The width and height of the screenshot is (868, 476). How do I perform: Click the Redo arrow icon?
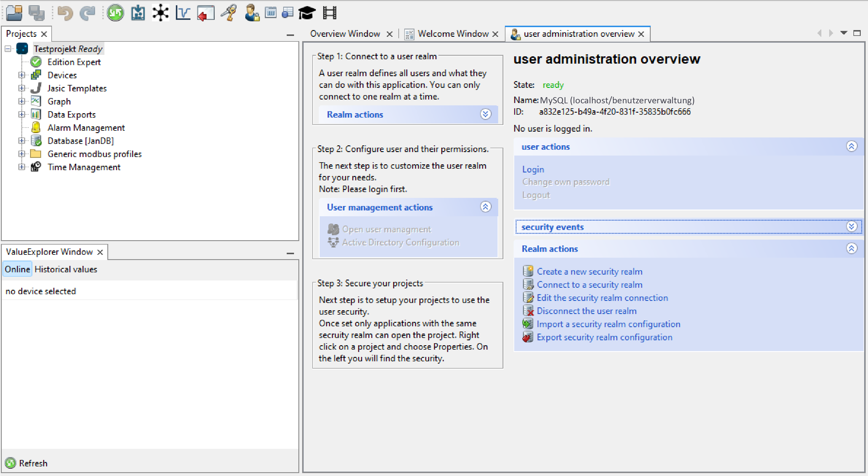87,13
